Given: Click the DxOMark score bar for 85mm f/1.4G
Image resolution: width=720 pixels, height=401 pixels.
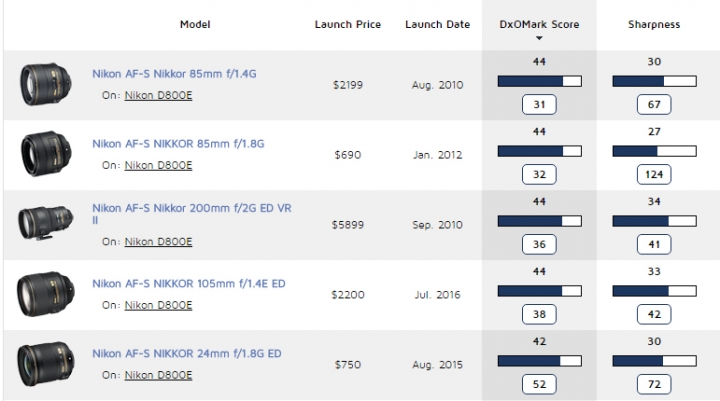Looking at the screenshot, I should 539,80.
